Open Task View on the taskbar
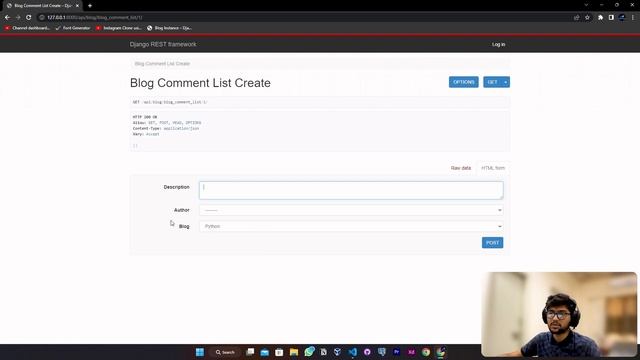640x360 pixels. coord(250,352)
